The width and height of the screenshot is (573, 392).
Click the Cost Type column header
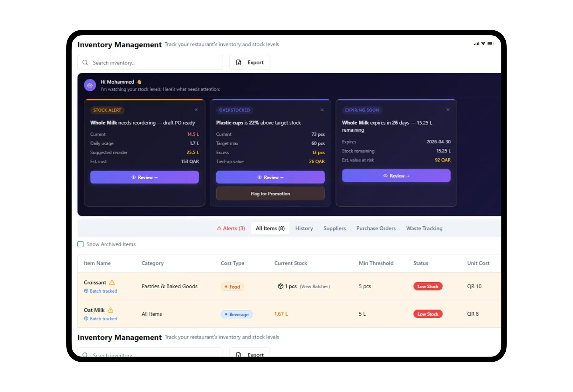click(x=232, y=263)
